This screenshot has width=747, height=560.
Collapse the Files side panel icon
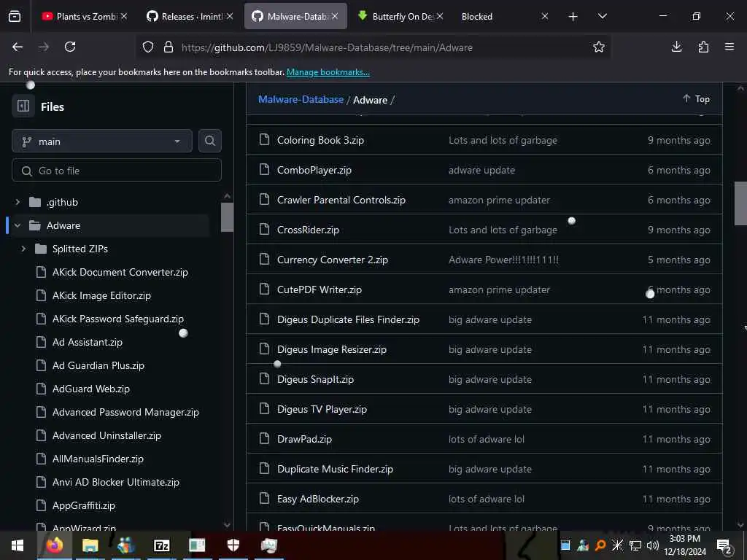pos(23,106)
